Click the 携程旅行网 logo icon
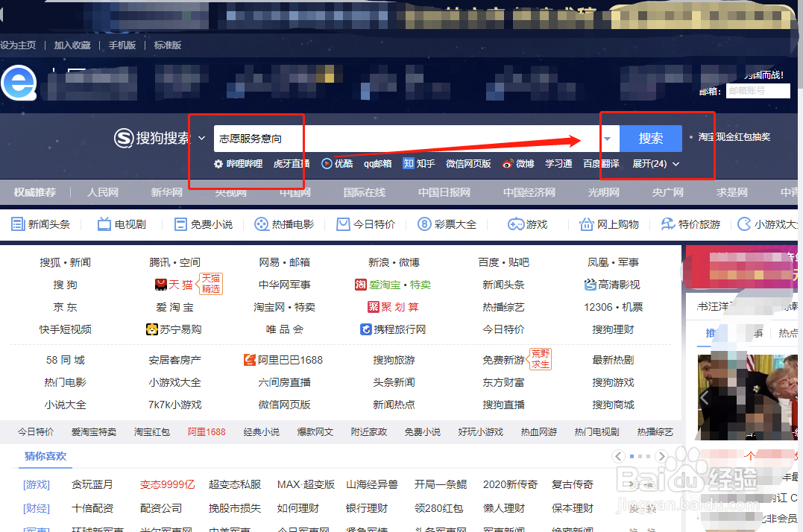803x532 pixels. [x=365, y=329]
